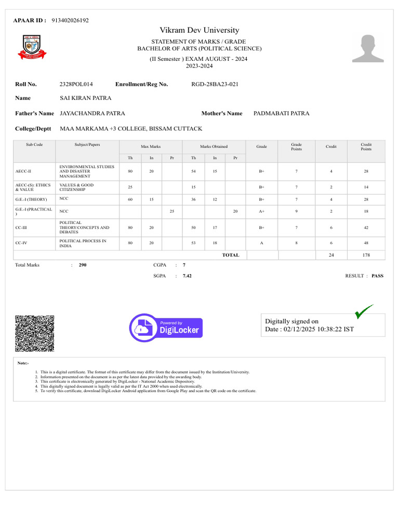Click the AECC-II sub code cell
Screen dimensions: 399x532
[34, 171]
